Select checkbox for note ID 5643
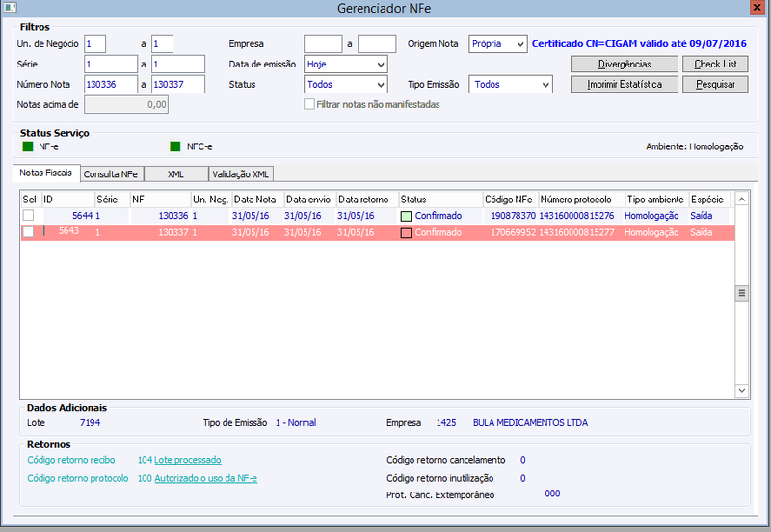Image resolution: width=771 pixels, height=532 pixels. pyautogui.click(x=29, y=232)
